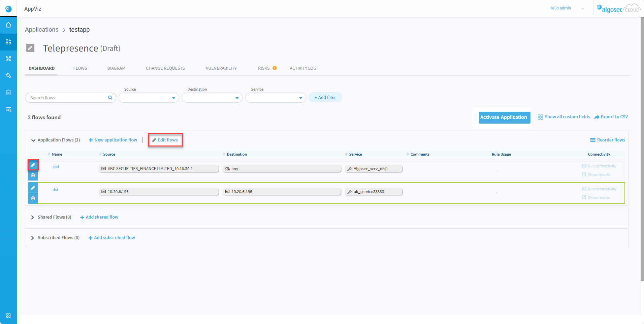Open the Source filter dropdown
644x324 pixels.
pyautogui.click(x=149, y=98)
